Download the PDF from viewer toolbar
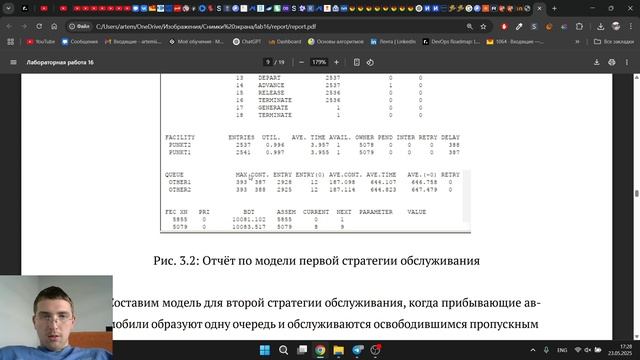 click(x=596, y=62)
